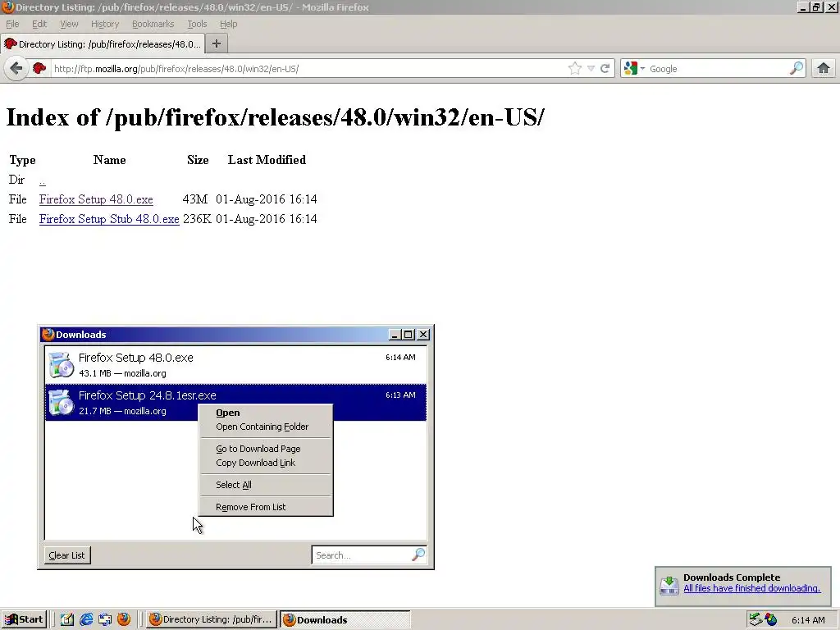840x630 pixels.
Task: Choose Remove From List
Action: click(266, 507)
